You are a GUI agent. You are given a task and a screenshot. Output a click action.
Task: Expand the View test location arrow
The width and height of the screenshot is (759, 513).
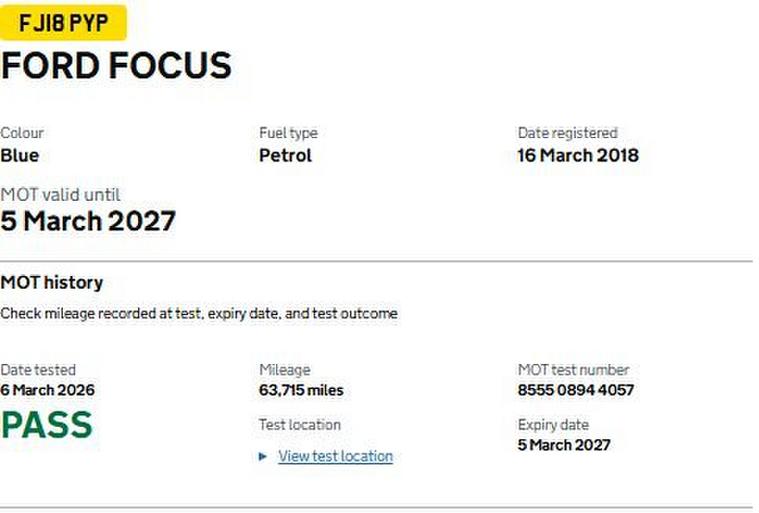[263, 456]
